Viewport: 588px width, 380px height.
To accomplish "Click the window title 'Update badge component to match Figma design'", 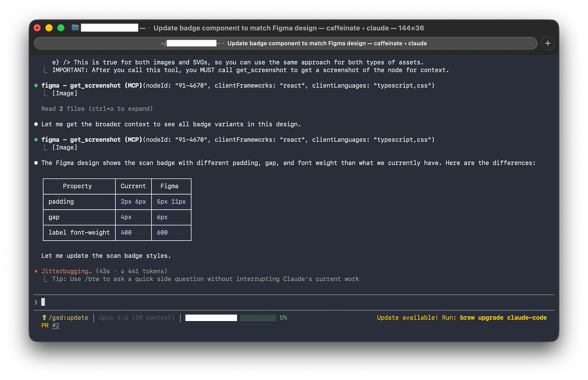I will (235, 28).
